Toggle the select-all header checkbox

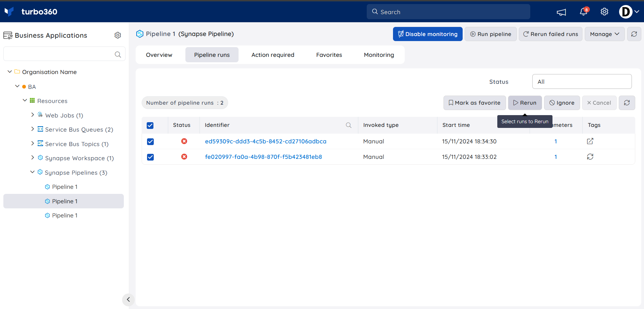[x=150, y=126]
